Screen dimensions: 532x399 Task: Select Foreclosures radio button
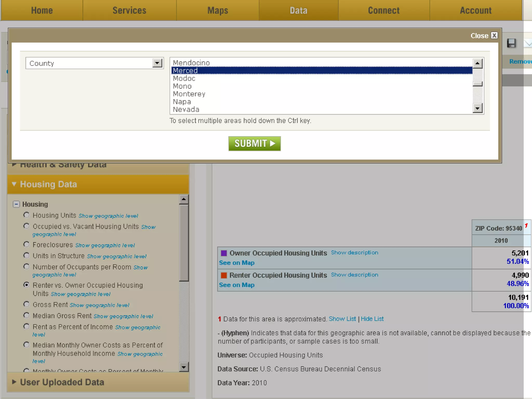pyautogui.click(x=26, y=244)
